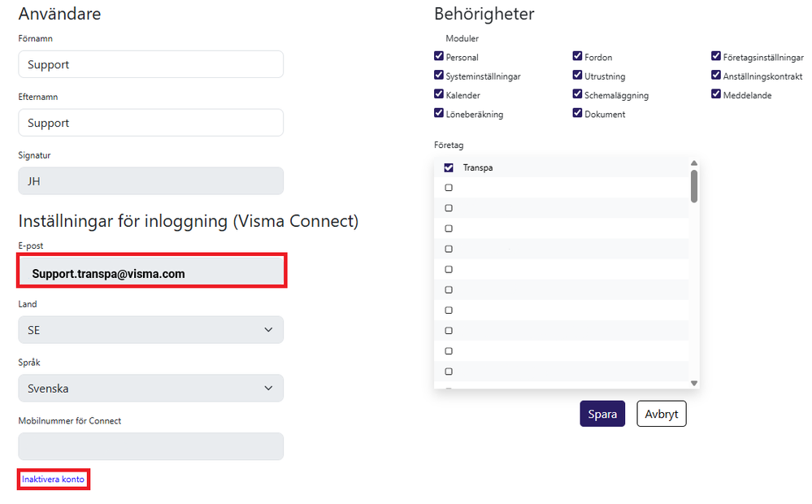Click the Inaktivera konto link
The image size is (812, 504).
(52, 479)
